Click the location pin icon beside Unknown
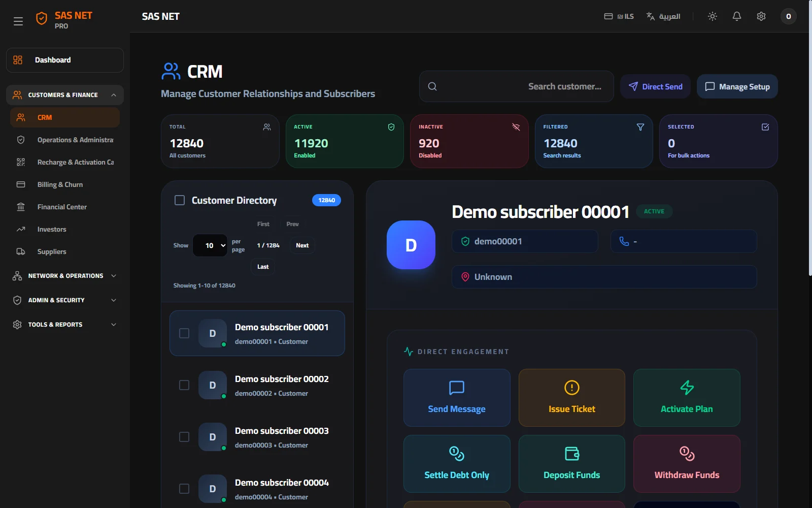Screen dimensions: 812x508 coord(465,277)
